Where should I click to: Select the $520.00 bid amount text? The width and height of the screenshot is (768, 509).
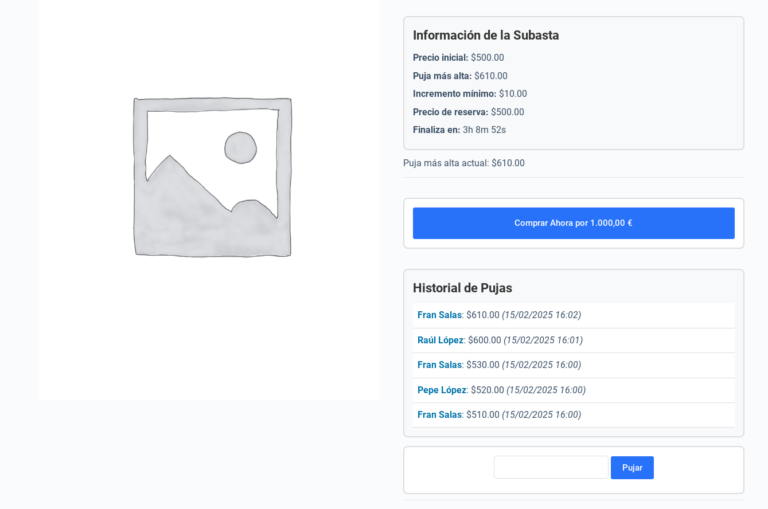pos(487,390)
